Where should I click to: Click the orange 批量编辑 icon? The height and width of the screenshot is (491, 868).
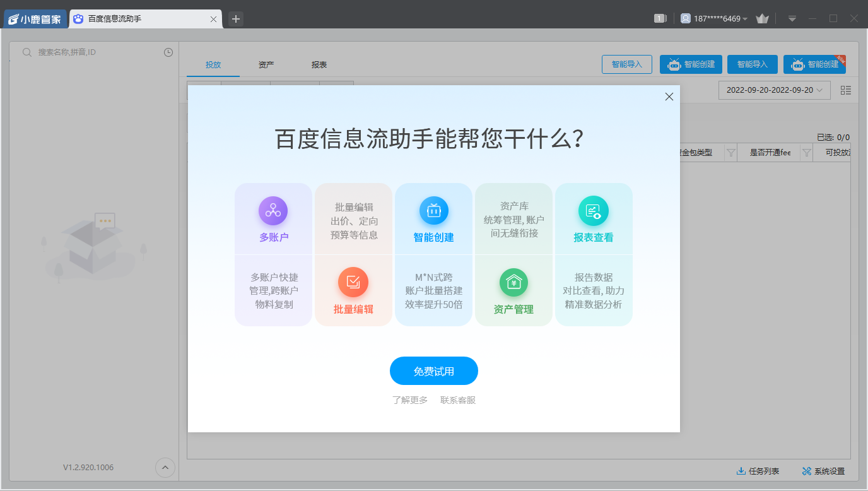(353, 282)
